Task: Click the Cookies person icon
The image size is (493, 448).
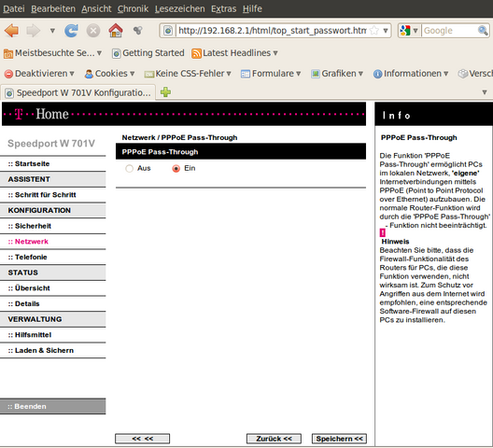Action: pos(89,74)
